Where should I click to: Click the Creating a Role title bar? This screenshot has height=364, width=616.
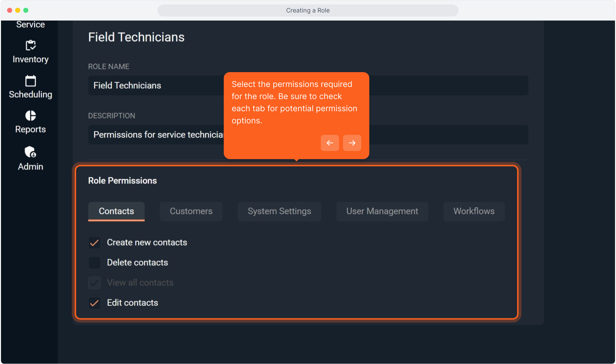pos(308,10)
